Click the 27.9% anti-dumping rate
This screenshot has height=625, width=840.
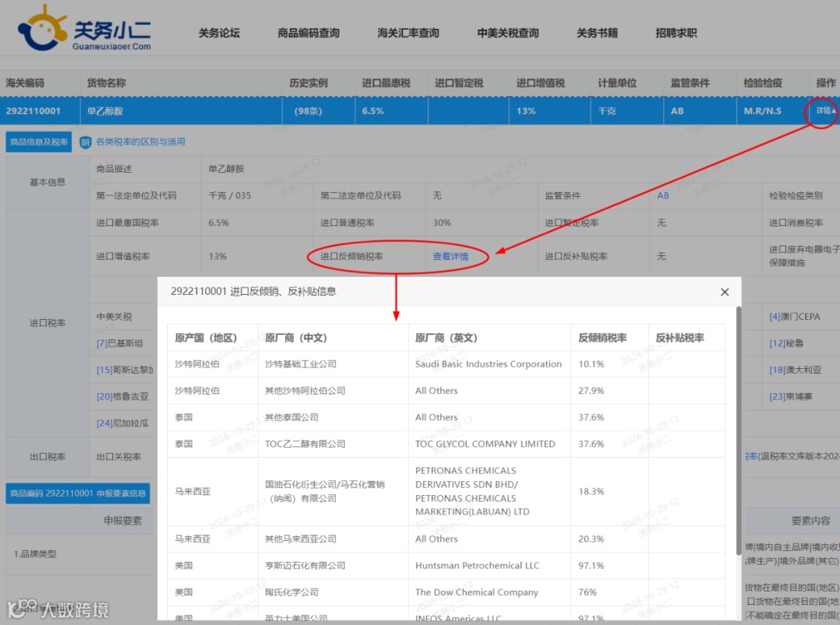(x=591, y=391)
